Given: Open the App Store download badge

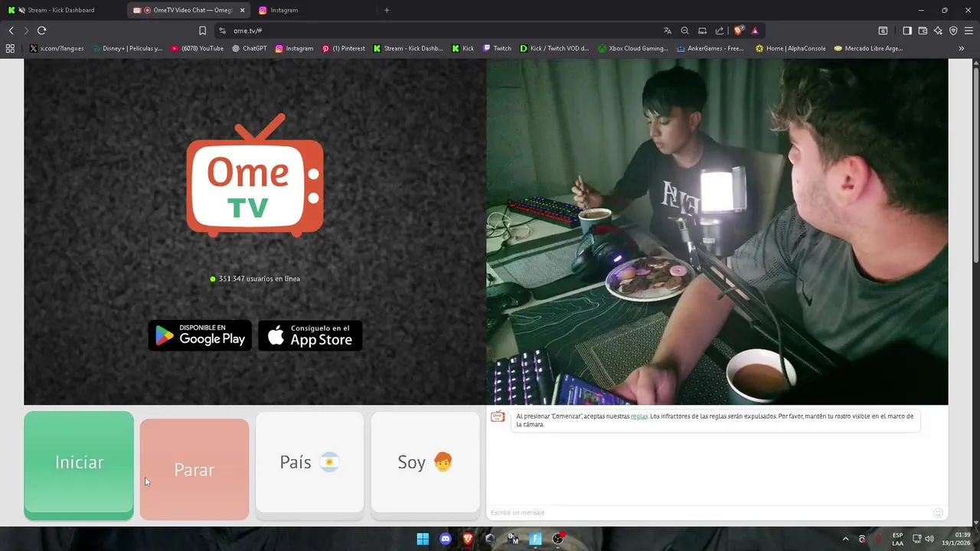Looking at the screenshot, I should [x=310, y=335].
